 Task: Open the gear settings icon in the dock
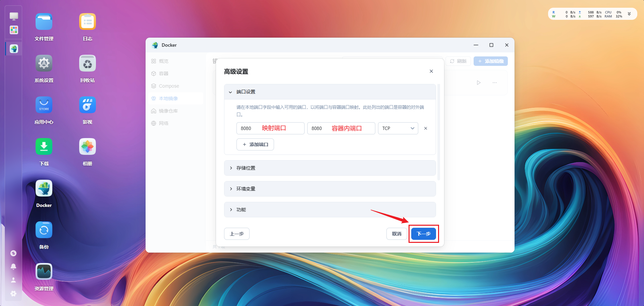point(13,294)
